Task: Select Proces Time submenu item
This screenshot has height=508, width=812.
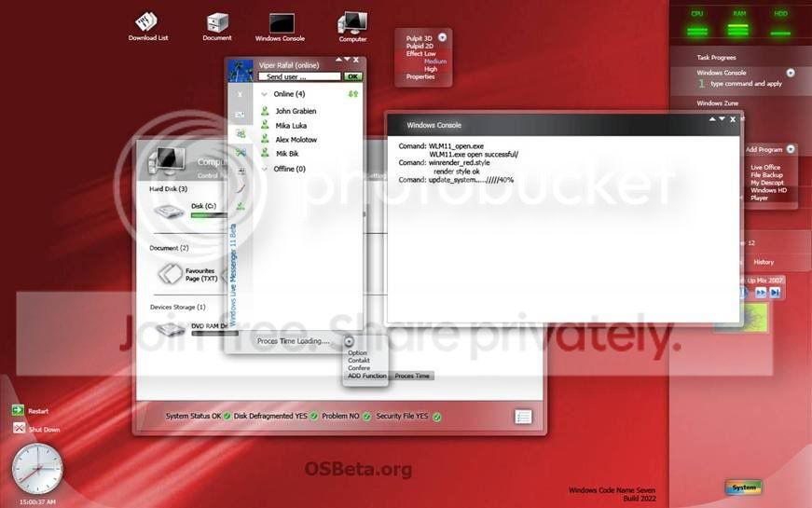Action: (x=412, y=376)
